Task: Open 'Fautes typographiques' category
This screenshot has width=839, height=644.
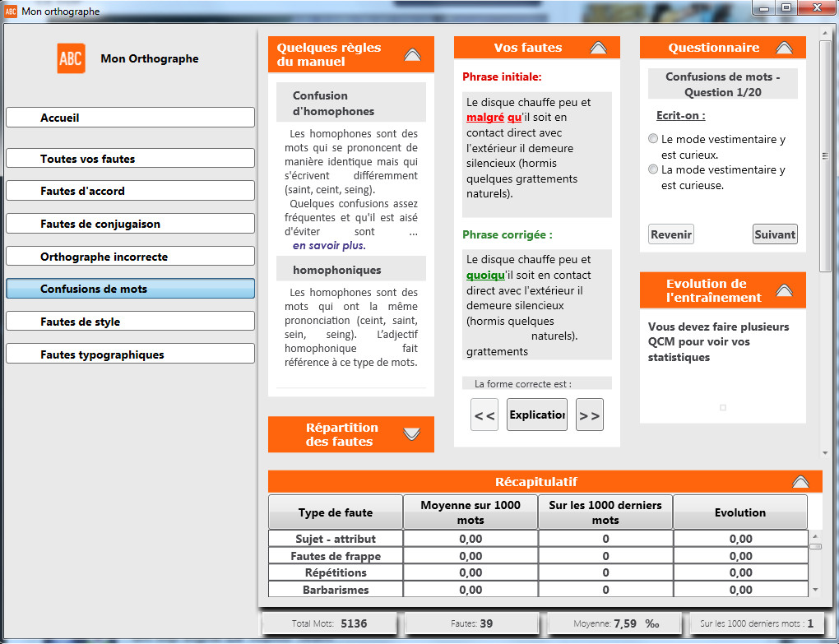Action: click(x=130, y=354)
